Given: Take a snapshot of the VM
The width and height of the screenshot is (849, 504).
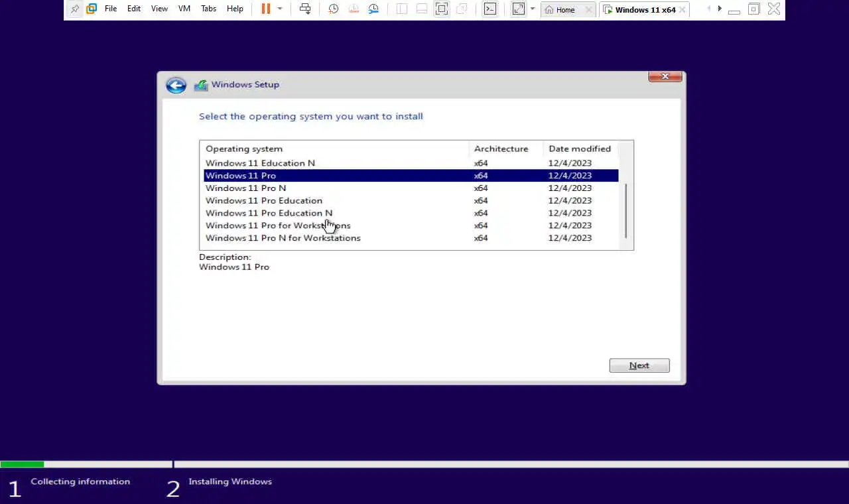Looking at the screenshot, I should [334, 9].
